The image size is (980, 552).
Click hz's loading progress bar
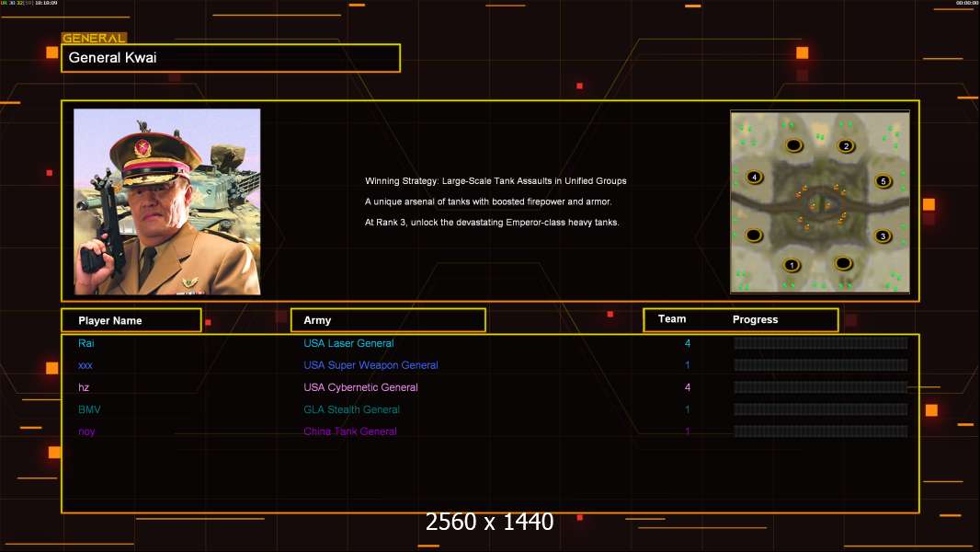821,387
